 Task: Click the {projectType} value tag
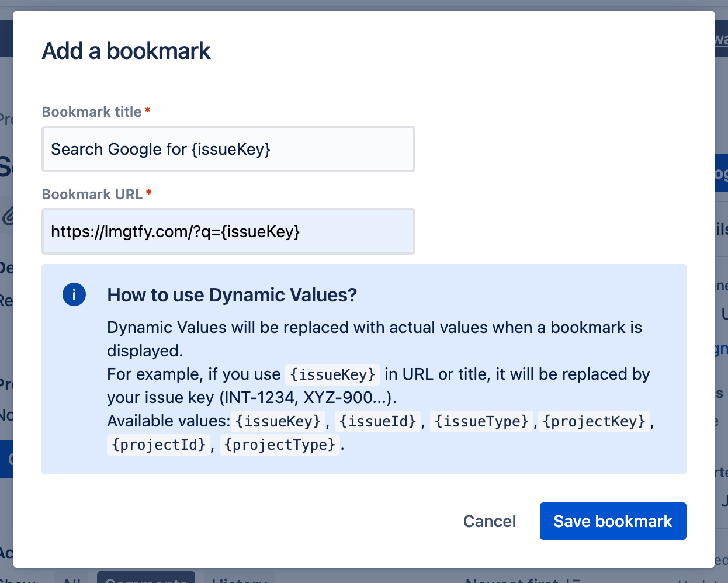click(280, 445)
